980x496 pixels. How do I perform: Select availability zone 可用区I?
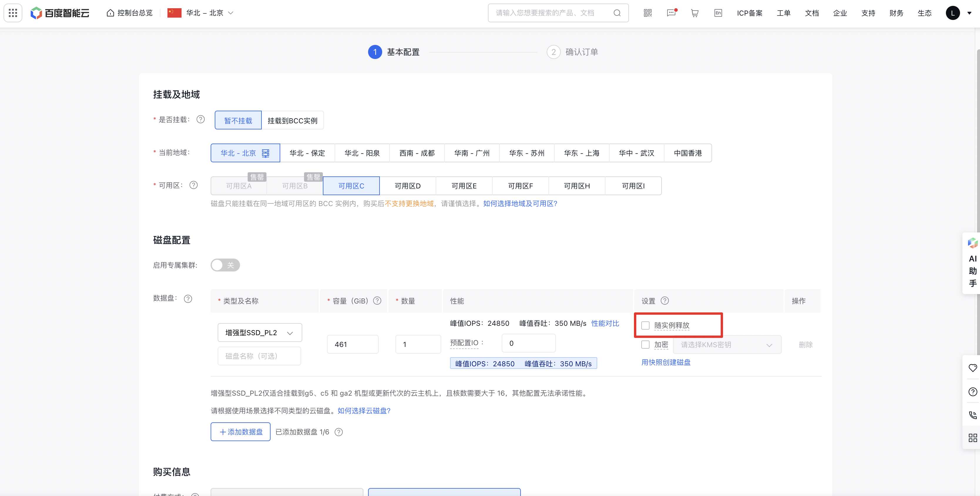[x=633, y=186]
